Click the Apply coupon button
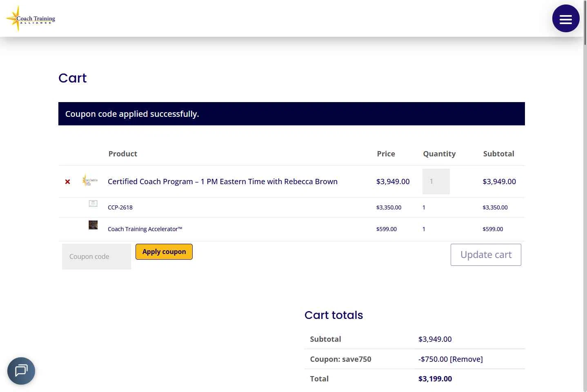587x392 pixels. (x=164, y=252)
